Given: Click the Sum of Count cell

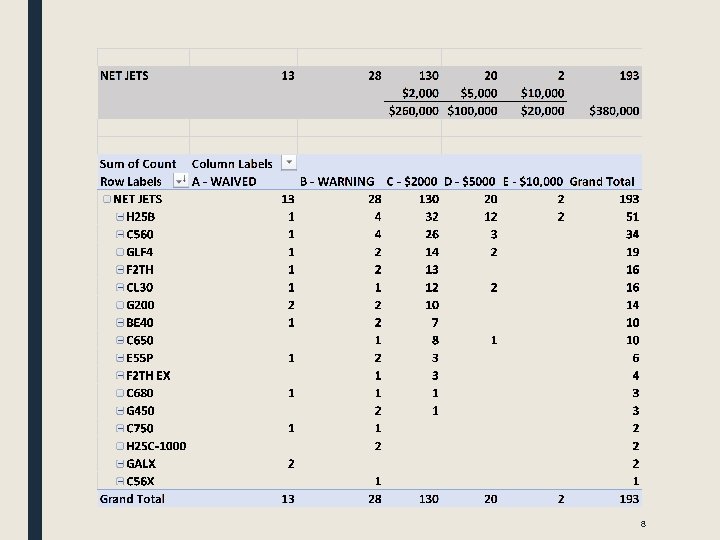Looking at the screenshot, I should click(138, 164).
